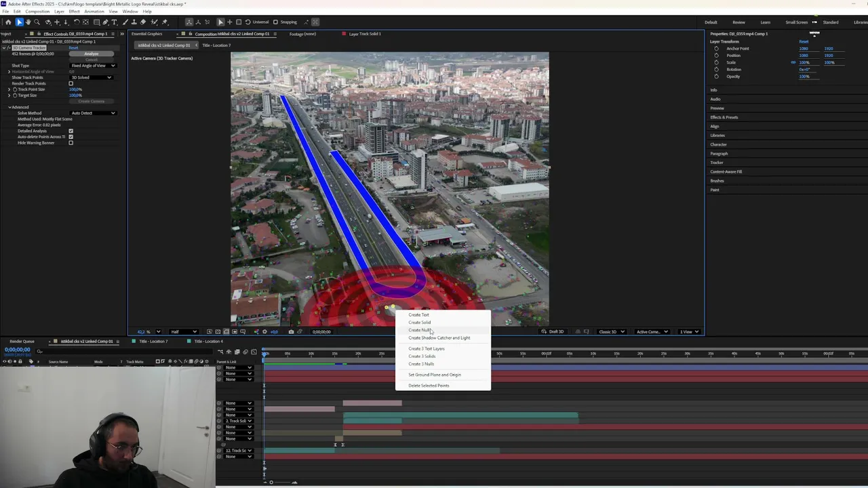The height and width of the screenshot is (488, 868).
Task: Open the 1 View layout dropdown
Action: coord(690,331)
